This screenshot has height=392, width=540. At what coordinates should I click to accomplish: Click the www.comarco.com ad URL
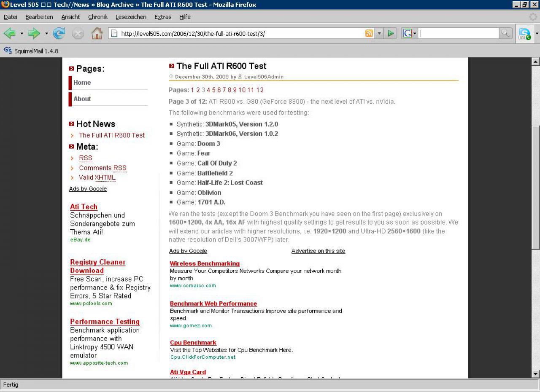tap(193, 285)
